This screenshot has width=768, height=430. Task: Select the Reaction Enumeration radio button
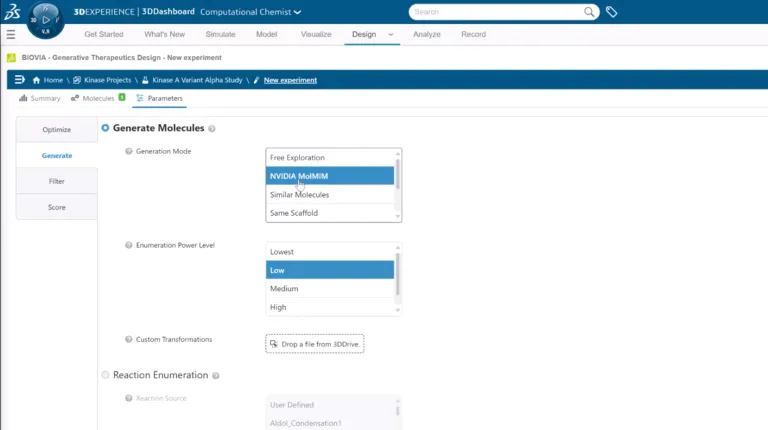105,375
